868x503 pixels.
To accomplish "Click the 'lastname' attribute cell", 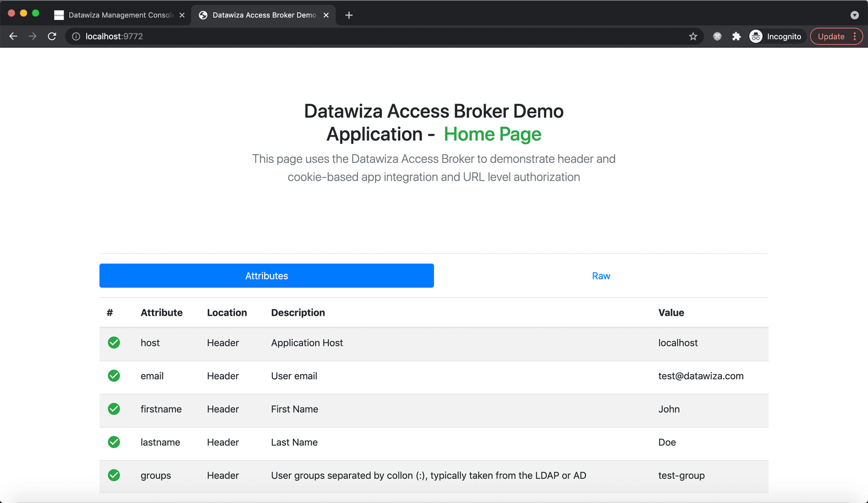I will pyautogui.click(x=160, y=442).
